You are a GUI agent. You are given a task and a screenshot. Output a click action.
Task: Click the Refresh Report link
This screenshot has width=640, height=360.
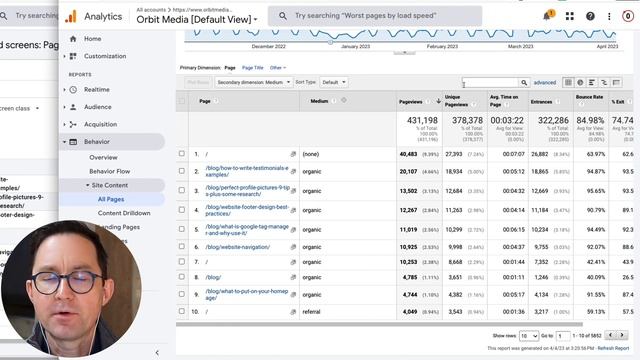pyautogui.click(x=613, y=348)
